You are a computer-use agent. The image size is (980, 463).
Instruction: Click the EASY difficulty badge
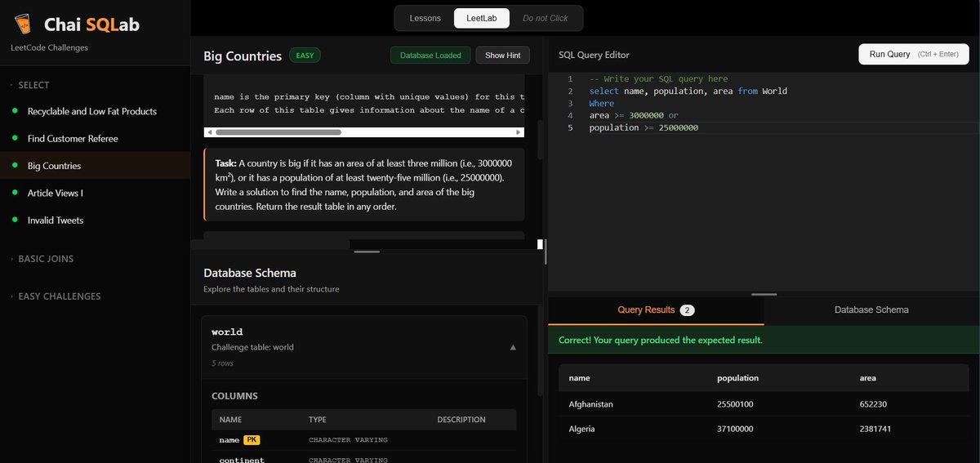point(305,56)
